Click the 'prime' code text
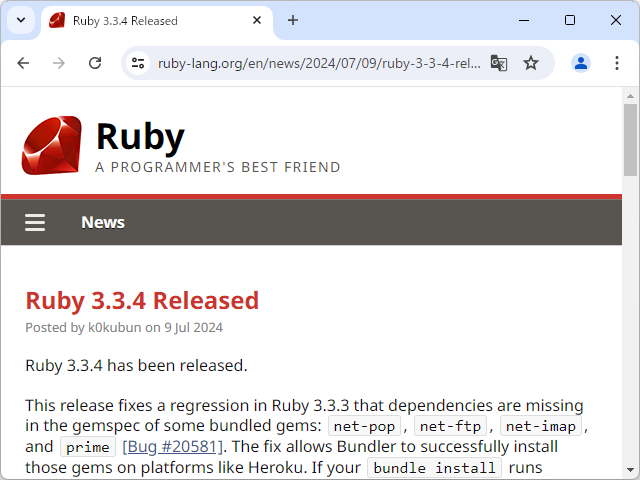The width and height of the screenshot is (640, 480). pyautogui.click(x=88, y=447)
